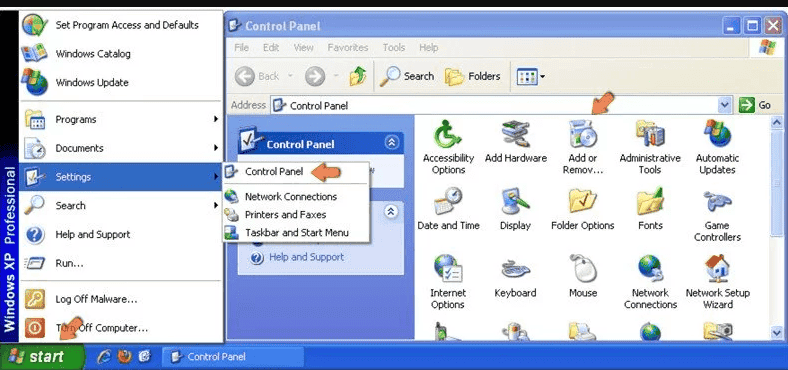
Task: Click third Quick Launch icon
Action: 144,357
